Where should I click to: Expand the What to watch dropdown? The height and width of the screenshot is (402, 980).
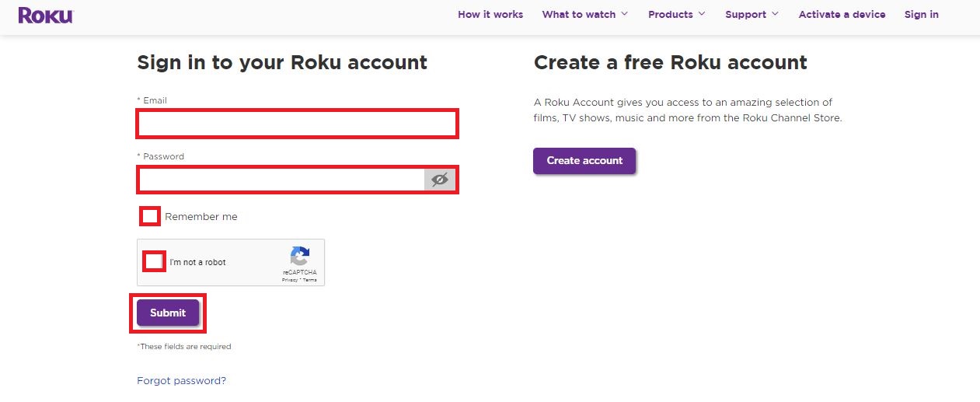click(585, 14)
